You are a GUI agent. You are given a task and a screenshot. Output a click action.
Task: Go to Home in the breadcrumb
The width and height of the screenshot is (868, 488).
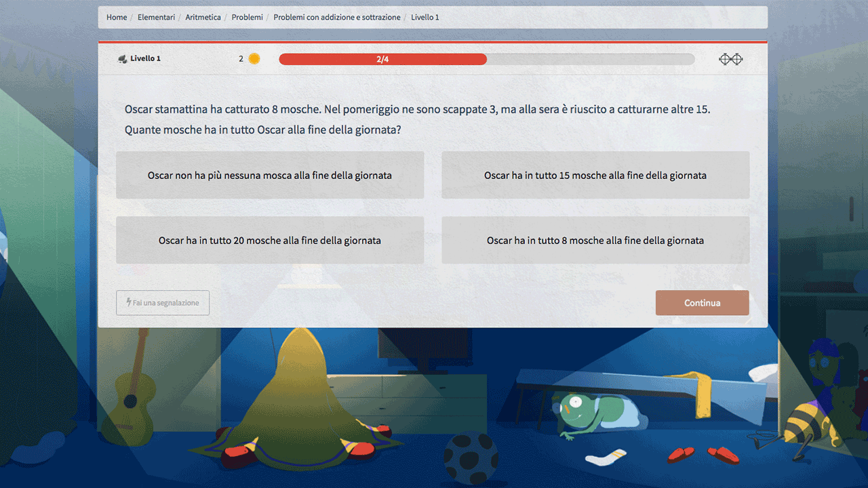coord(117,17)
